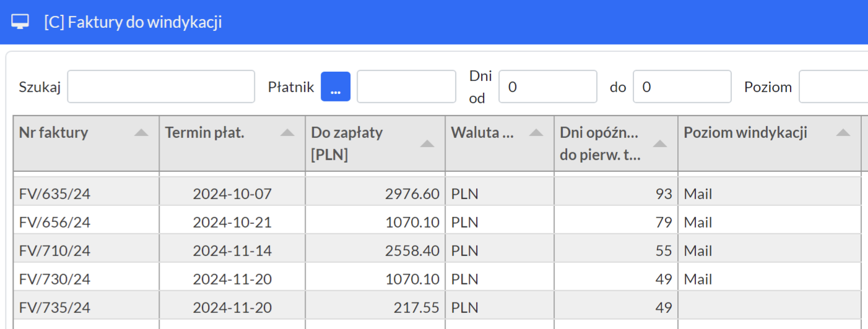
Task: Click amount 1070.10 in FV/730/24 row
Action: pos(412,280)
